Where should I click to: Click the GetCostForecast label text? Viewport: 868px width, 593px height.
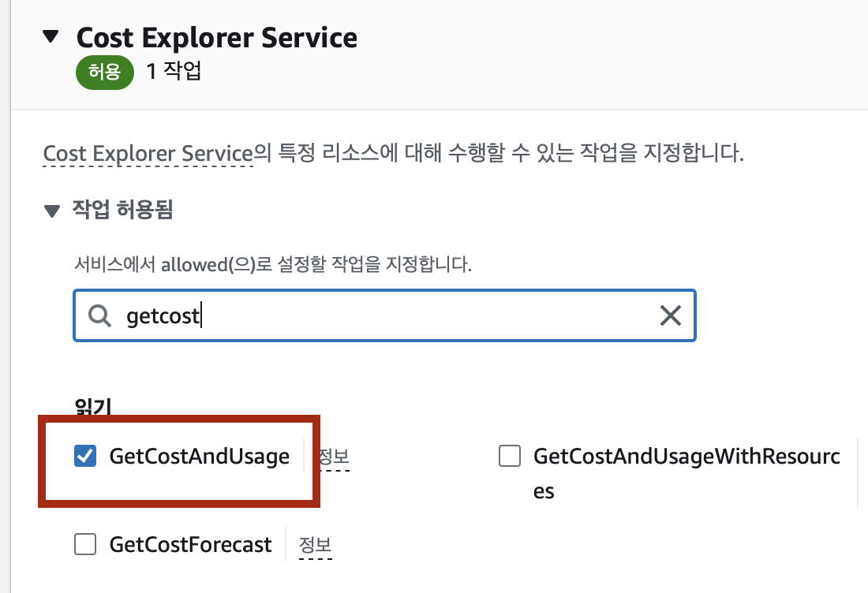click(x=190, y=545)
